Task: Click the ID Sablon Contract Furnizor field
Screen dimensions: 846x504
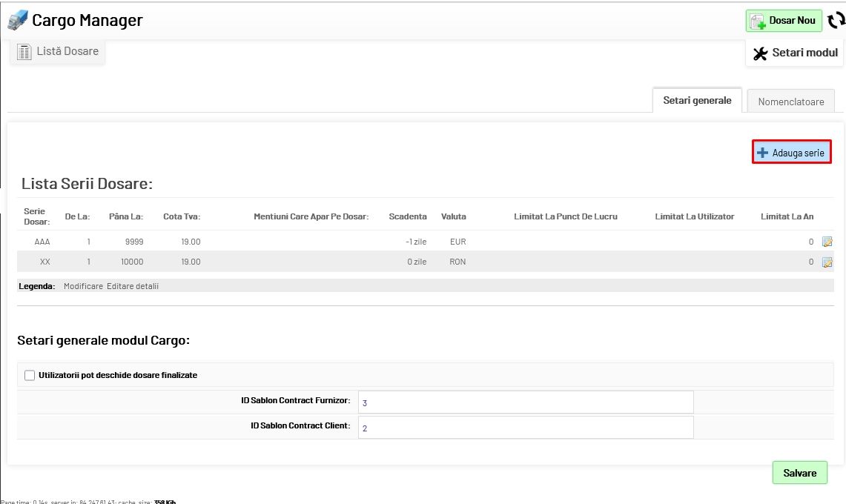Action: pos(525,402)
